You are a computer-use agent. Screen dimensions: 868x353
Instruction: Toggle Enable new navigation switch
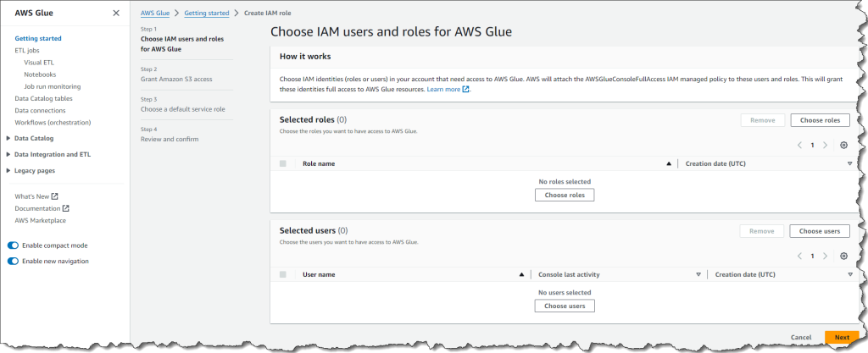coord(13,261)
